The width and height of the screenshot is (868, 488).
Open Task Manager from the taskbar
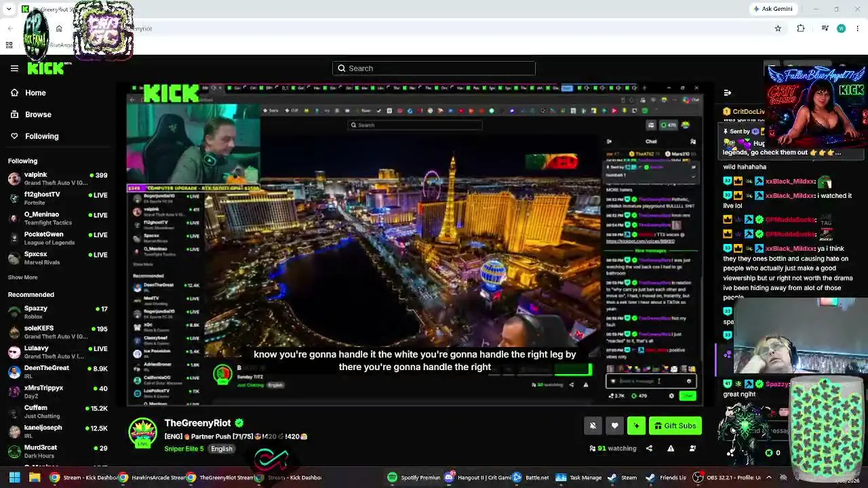click(578, 477)
